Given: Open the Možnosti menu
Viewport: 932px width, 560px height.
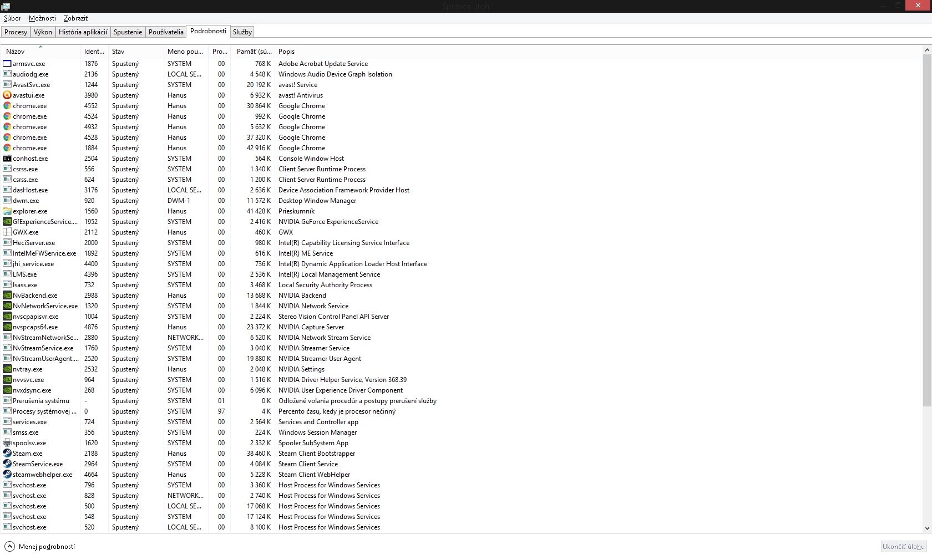Looking at the screenshot, I should (x=43, y=18).
